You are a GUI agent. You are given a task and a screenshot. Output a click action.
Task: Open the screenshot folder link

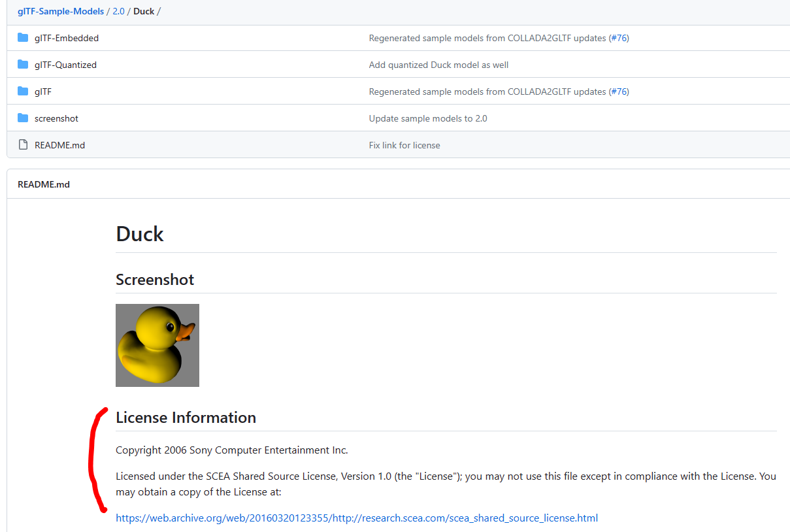point(56,118)
